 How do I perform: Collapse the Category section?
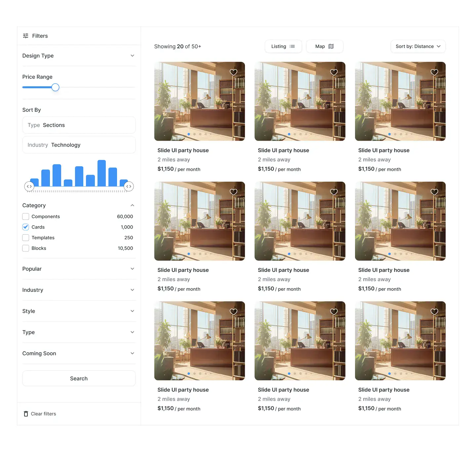coord(79,205)
